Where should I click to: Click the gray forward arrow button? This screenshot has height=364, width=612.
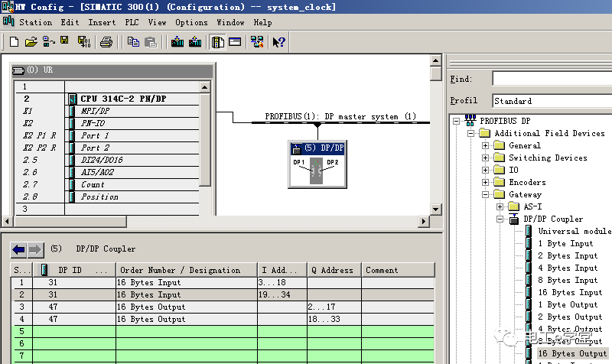35,249
